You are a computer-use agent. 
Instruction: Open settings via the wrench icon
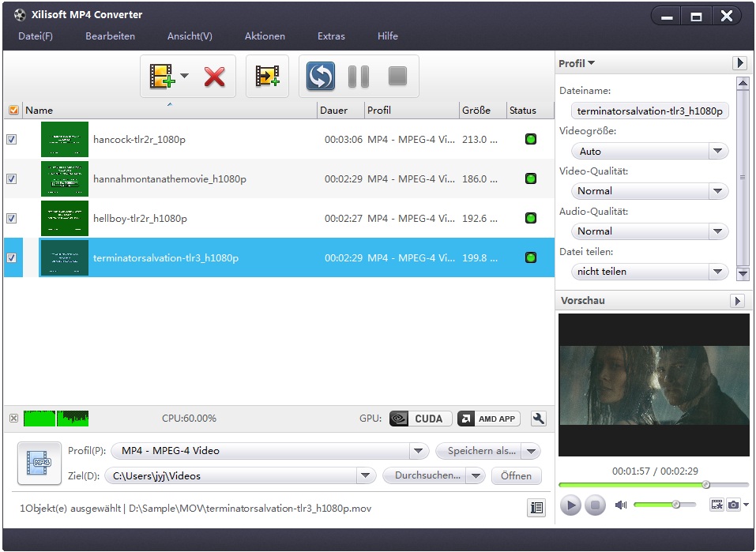tap(538, 419)
